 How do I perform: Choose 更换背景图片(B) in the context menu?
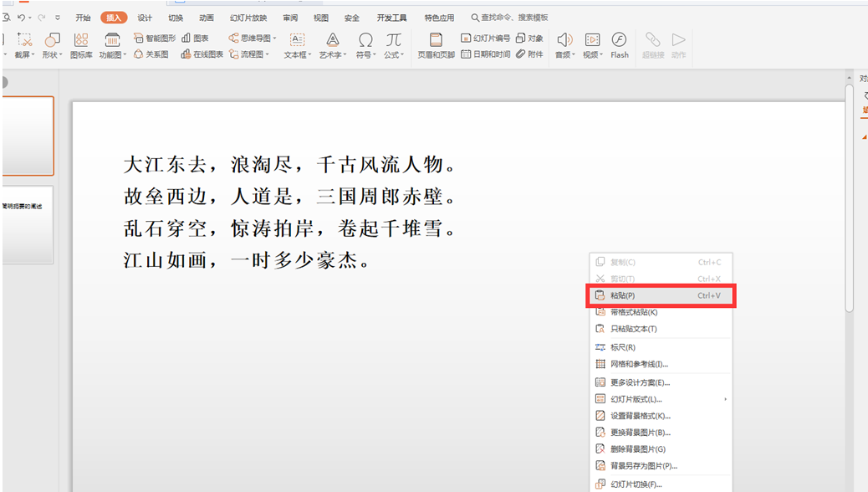point(661,432)
